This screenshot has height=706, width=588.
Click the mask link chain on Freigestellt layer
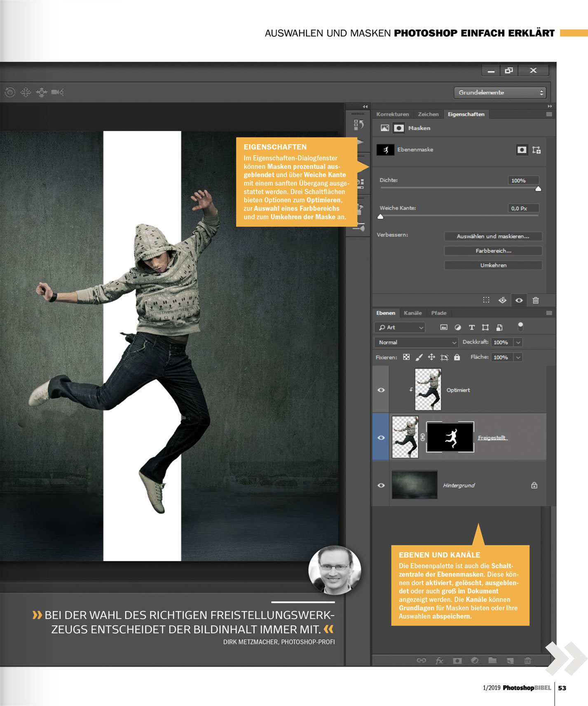click(422, 438)
